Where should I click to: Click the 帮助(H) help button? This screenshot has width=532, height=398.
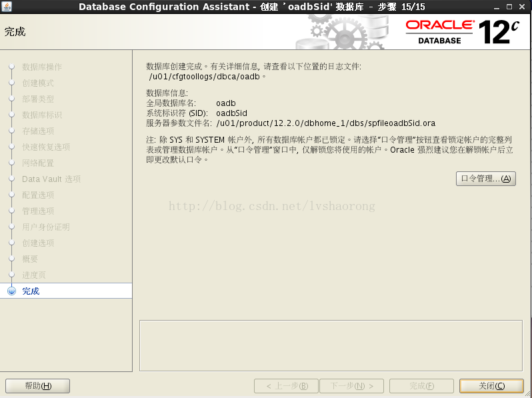(x=37, y=386)
